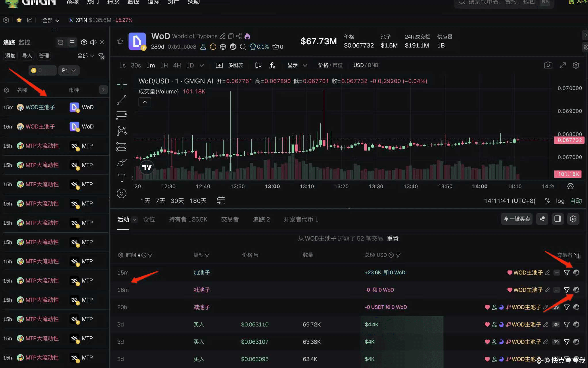Select the trend line drawing tool
The width and height of the screenshot is (588, 368).
[x=122, y=100]
